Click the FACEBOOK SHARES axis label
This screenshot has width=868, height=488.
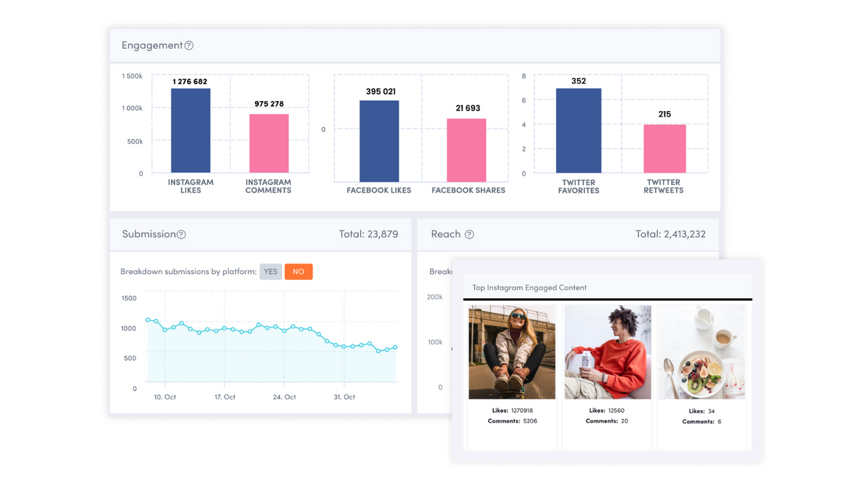tap(469, 190)
